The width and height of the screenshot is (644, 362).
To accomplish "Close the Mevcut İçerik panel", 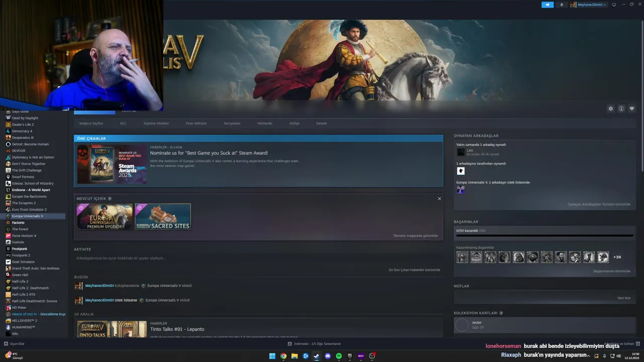I will 439,199.
